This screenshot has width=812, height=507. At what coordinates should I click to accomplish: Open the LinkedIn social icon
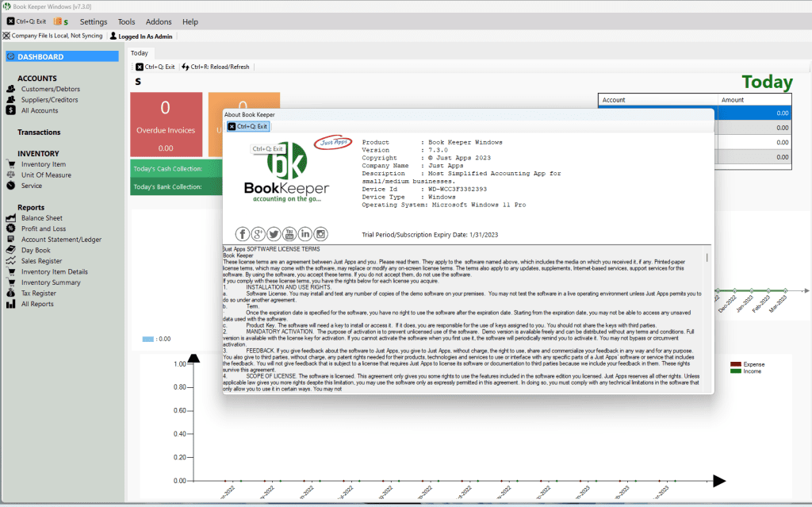coord(305,233)
